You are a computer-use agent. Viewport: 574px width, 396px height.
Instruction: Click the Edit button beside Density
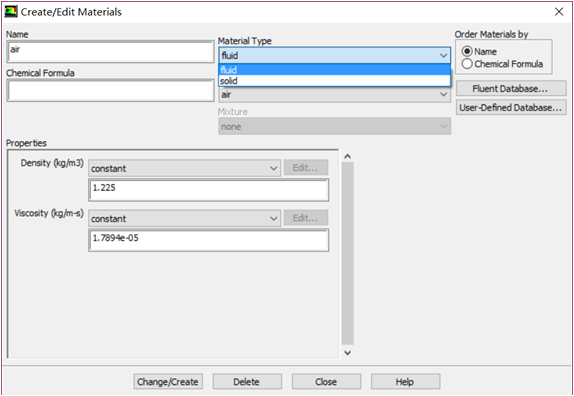305,168
